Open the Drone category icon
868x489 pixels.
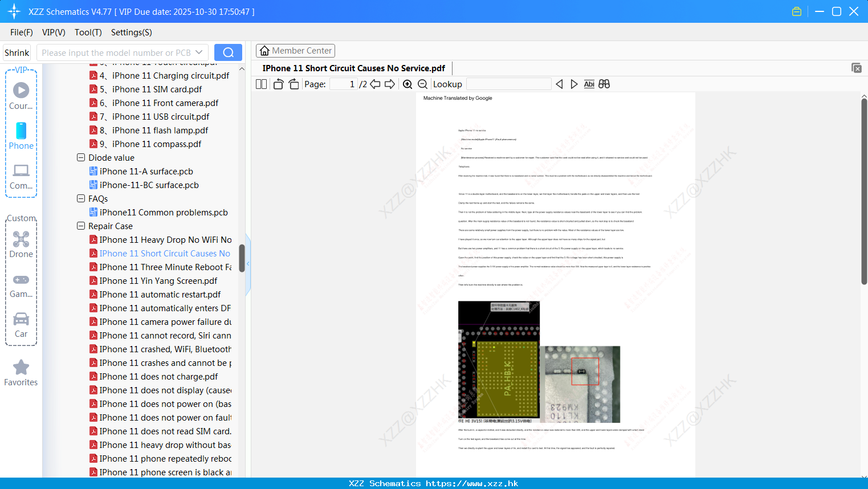(21, 239)
